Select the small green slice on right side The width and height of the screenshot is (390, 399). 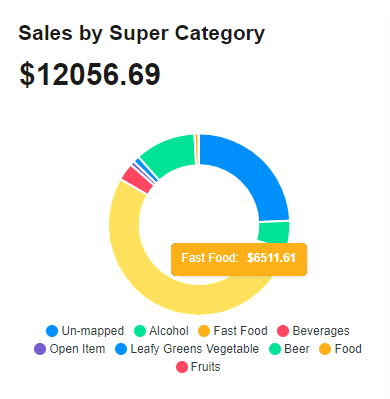click(x=274, y=232)
